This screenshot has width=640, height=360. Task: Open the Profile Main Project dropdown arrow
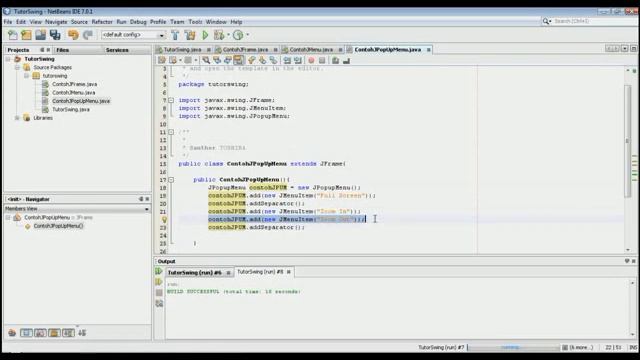(247, 35)
